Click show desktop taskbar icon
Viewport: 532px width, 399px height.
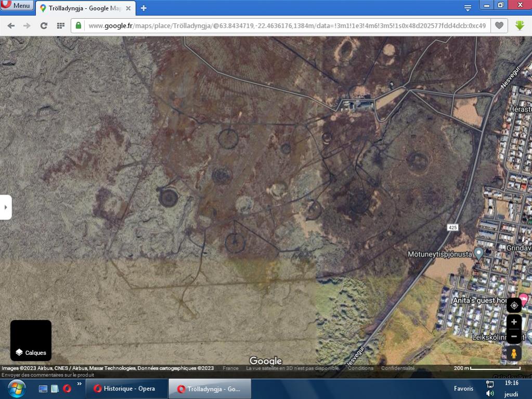pos(43,389)
